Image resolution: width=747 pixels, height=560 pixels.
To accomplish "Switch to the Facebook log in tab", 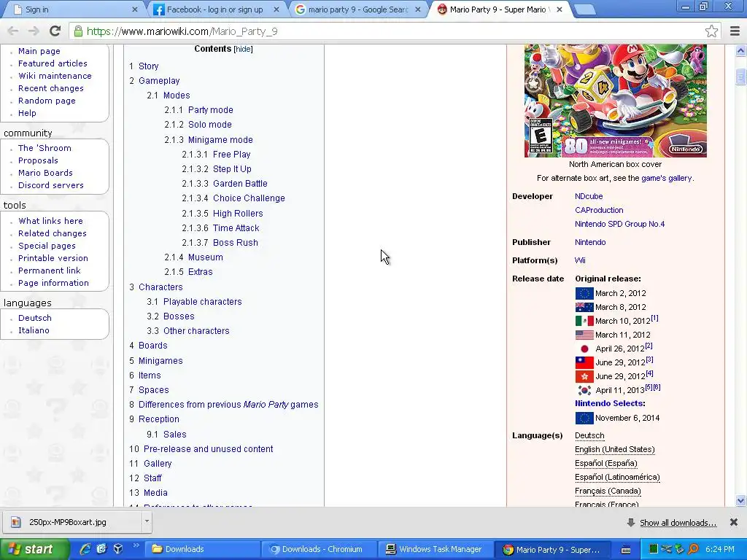I will coord(215,9).
